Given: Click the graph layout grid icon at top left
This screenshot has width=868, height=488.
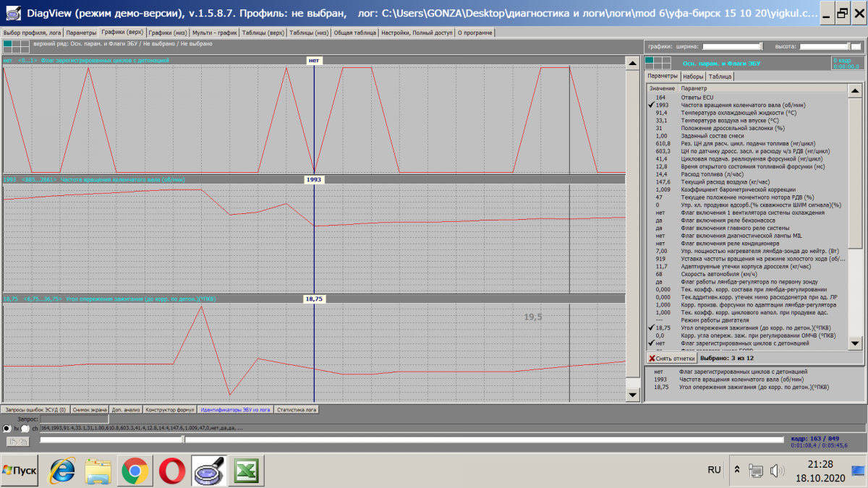Looking at the screenshot, I should pos(16,46).
